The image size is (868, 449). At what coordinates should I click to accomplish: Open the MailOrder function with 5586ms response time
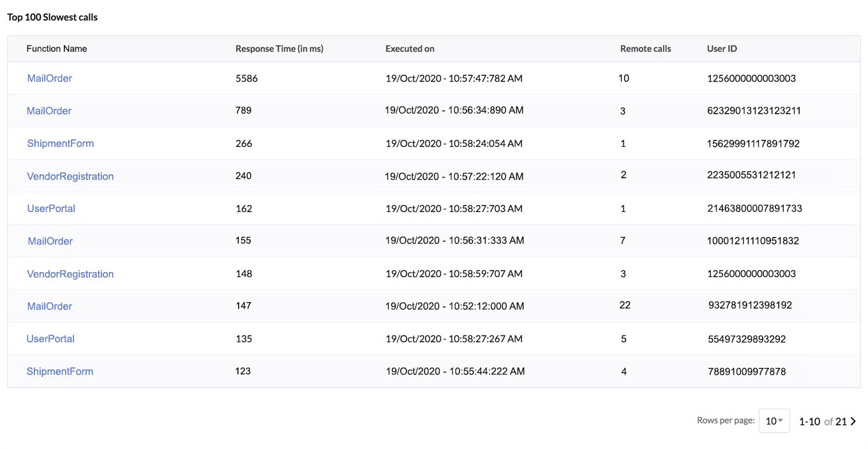(x=49, y=78)
